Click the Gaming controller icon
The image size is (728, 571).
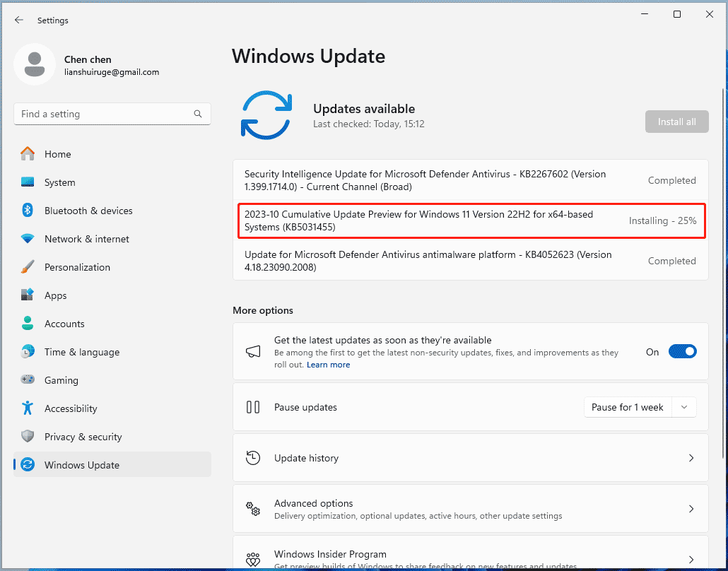pyautogui.click(x=28, y=379)
